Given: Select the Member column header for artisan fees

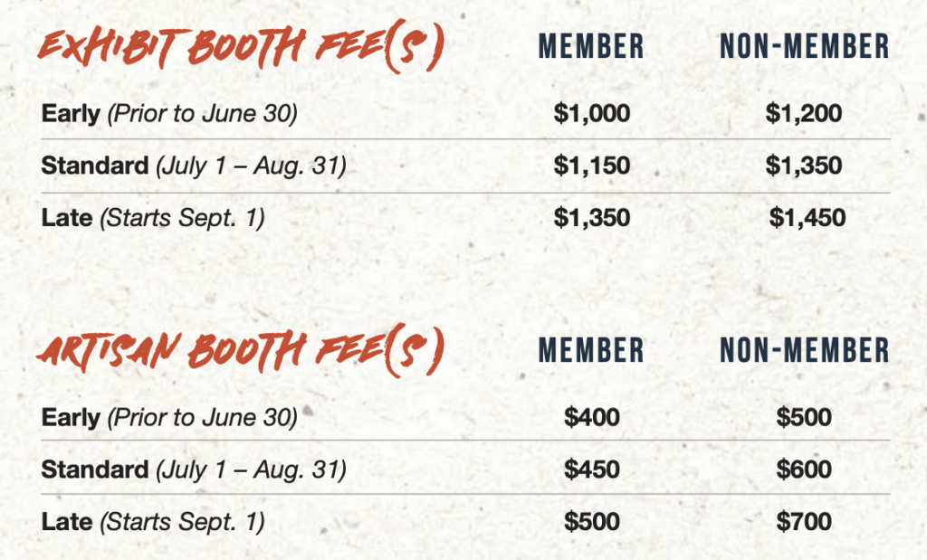Looking at the screenshot, I should coord(591,350).
